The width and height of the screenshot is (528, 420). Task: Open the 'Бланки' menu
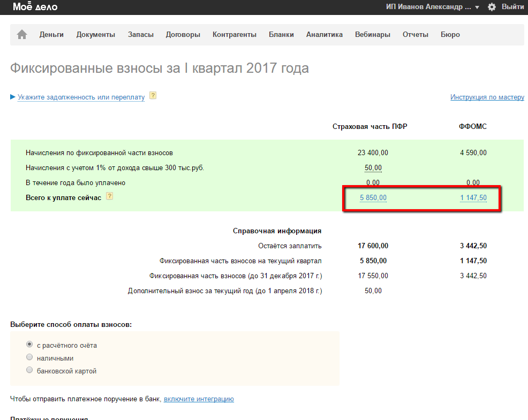[x=281, y=34]
